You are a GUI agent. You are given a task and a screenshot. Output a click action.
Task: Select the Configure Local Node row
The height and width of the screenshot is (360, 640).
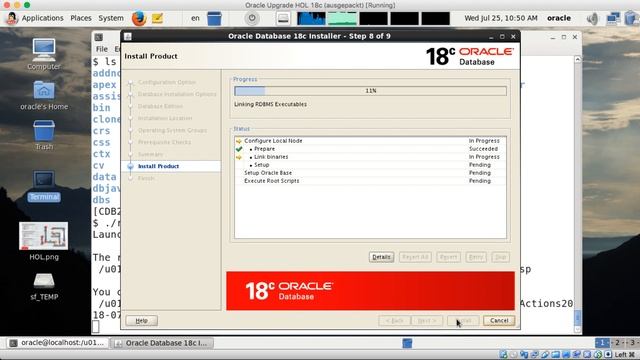pos(371,141)
